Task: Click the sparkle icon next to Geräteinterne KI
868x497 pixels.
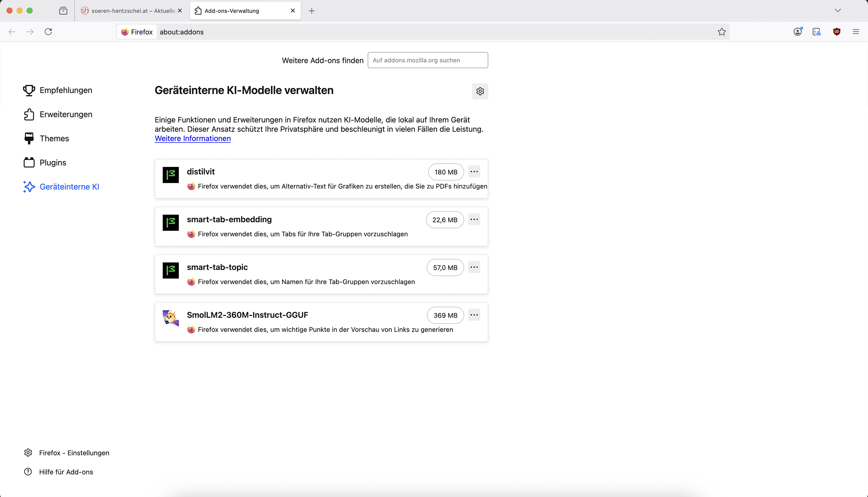Action: (x=29, y=187)
